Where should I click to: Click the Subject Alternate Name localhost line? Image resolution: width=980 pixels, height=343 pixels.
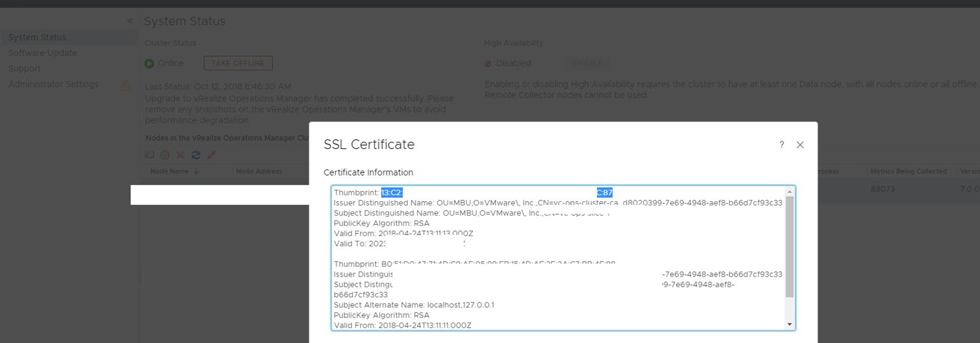414,305
